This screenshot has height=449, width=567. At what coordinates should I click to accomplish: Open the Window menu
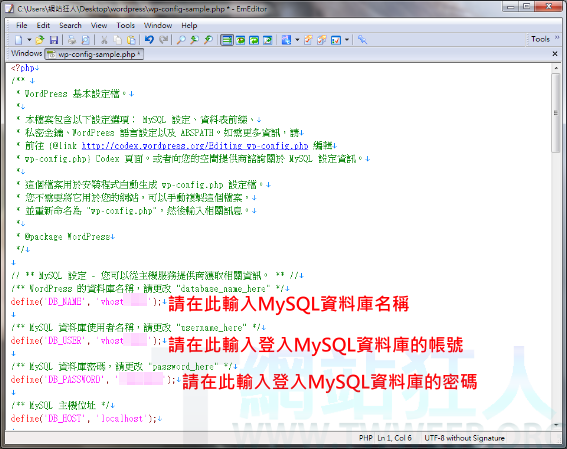coord(158,25)
